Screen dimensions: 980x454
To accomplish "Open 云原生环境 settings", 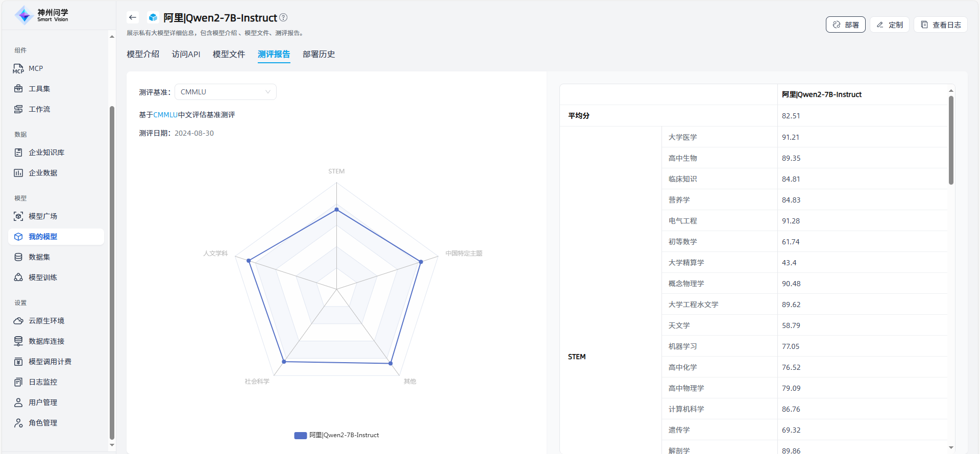I will pyautogui.click(x=46, y=321).
